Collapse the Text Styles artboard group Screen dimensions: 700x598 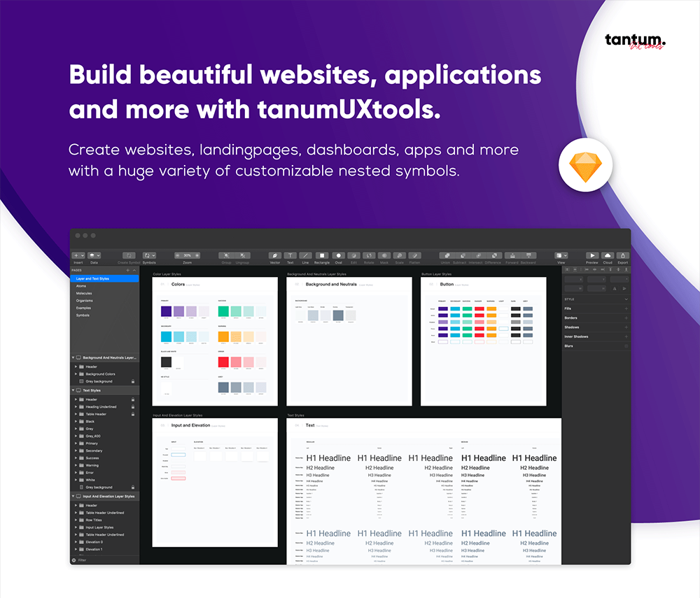(73, 391)
